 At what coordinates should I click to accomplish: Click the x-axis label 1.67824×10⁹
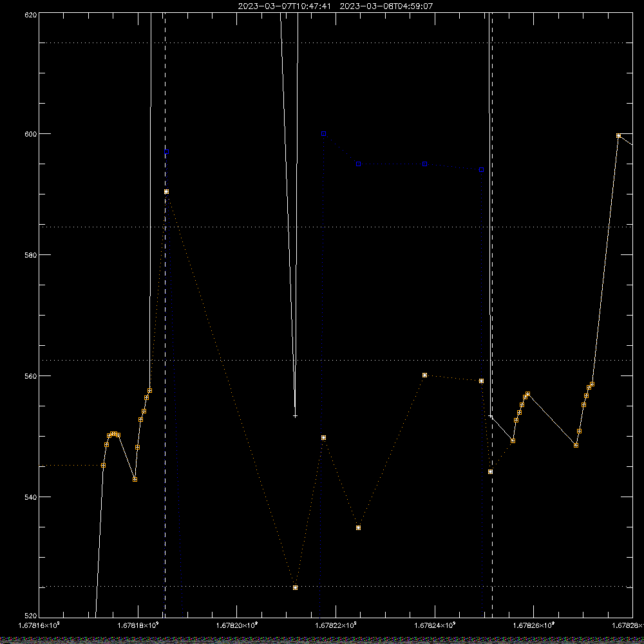[x=435, y=625]
